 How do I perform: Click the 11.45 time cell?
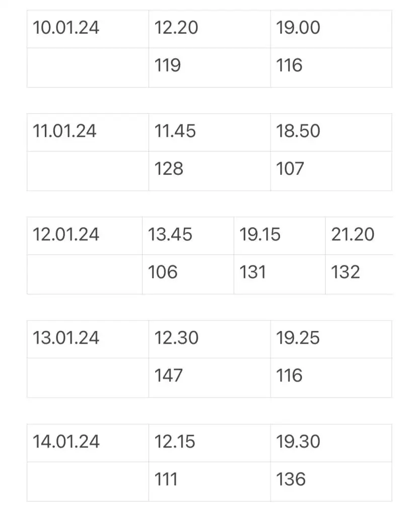(209, 133)
